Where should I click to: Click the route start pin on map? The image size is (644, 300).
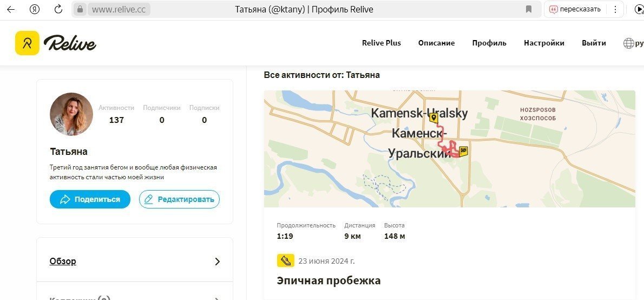(x=433, y=119)
